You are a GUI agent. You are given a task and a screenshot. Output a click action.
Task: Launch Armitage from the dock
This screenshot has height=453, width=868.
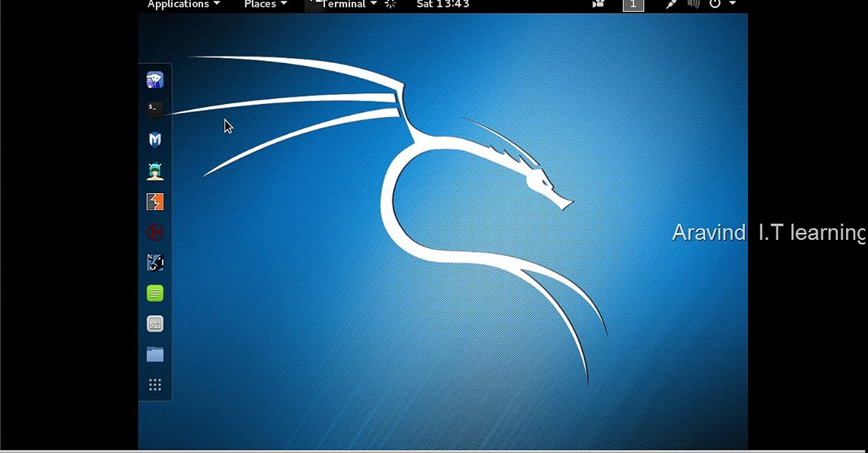tap(155, 171)
